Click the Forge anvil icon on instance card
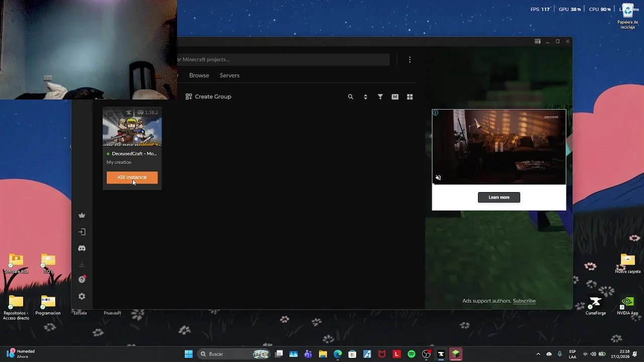 (x=129, y=113)
